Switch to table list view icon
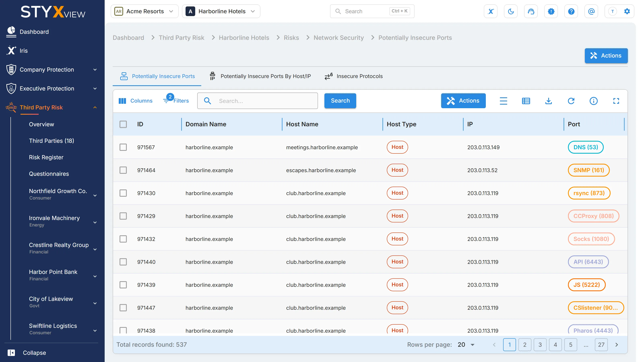The height and width of the screenshot is (362, 644). 526,101
